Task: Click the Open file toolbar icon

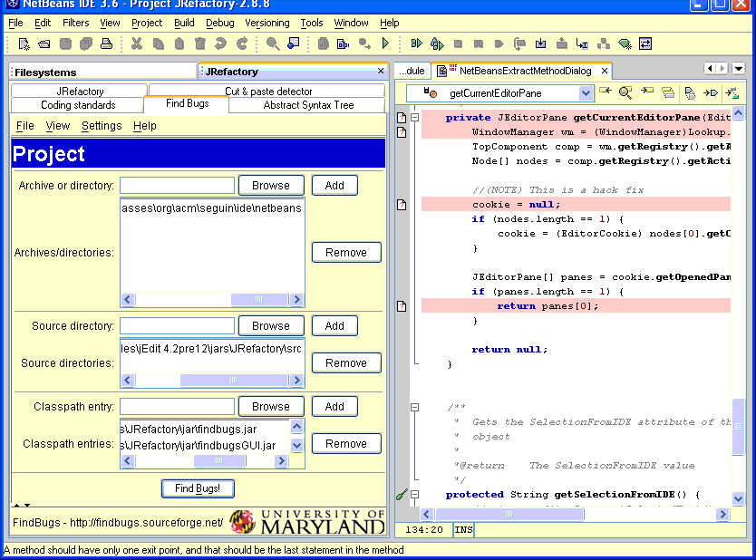Action: click(44, 43)
